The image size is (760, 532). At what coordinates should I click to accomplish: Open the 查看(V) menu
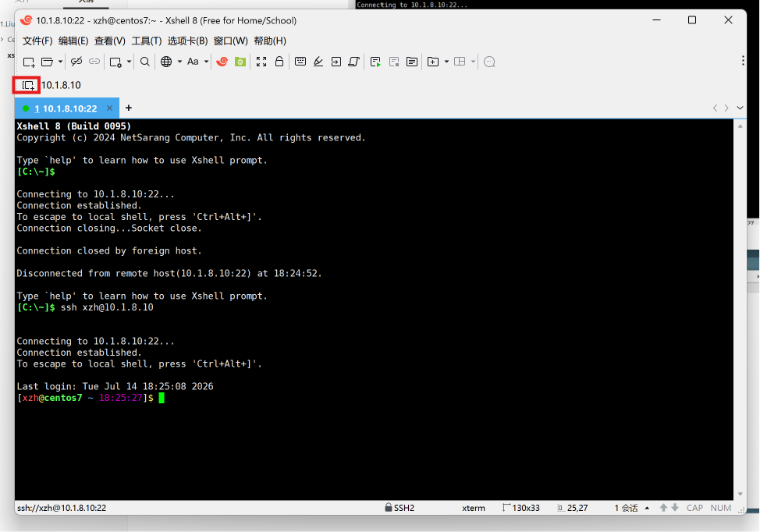(109, 41)
